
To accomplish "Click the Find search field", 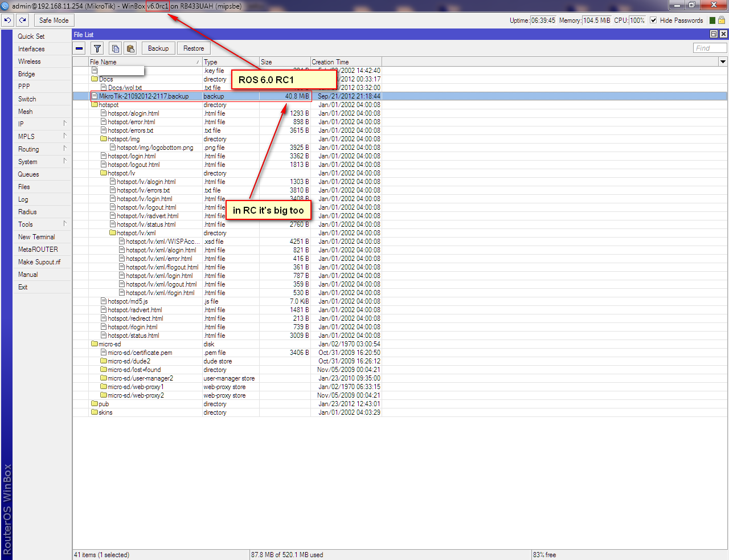I will tap(710, 48).
